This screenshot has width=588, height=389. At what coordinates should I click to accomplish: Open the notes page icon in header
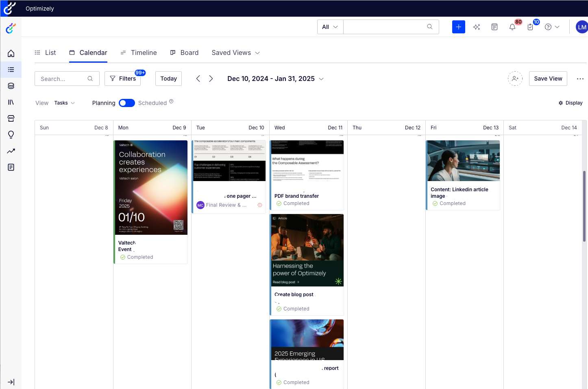coord(494,27)
